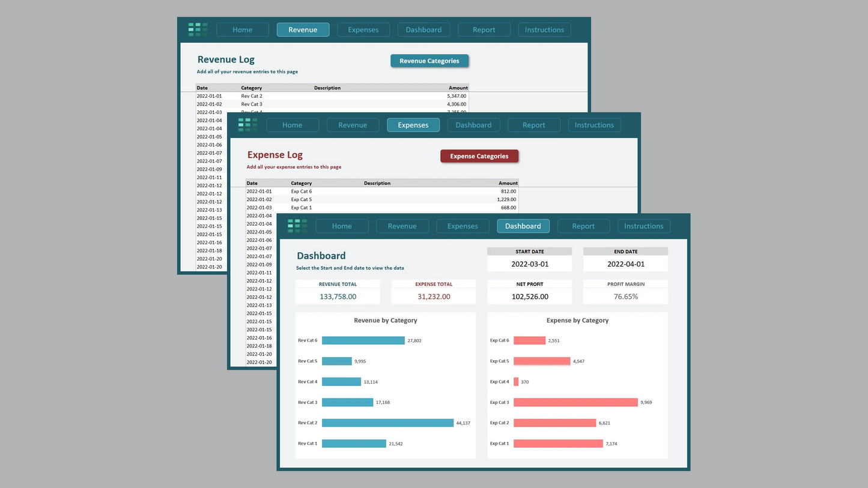Click the Profit Margin value 76.65%
The height and width of the screenshot is (488, 868).
[625, 297]
